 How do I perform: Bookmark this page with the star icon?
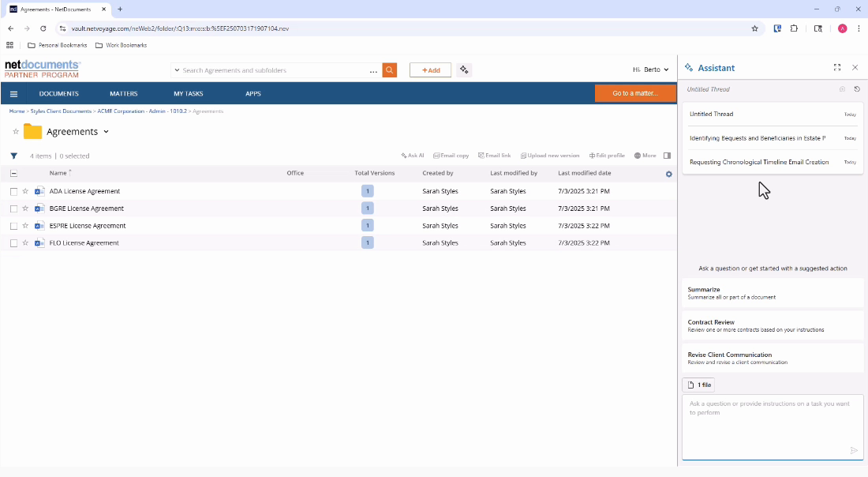[x=754, y=28]
